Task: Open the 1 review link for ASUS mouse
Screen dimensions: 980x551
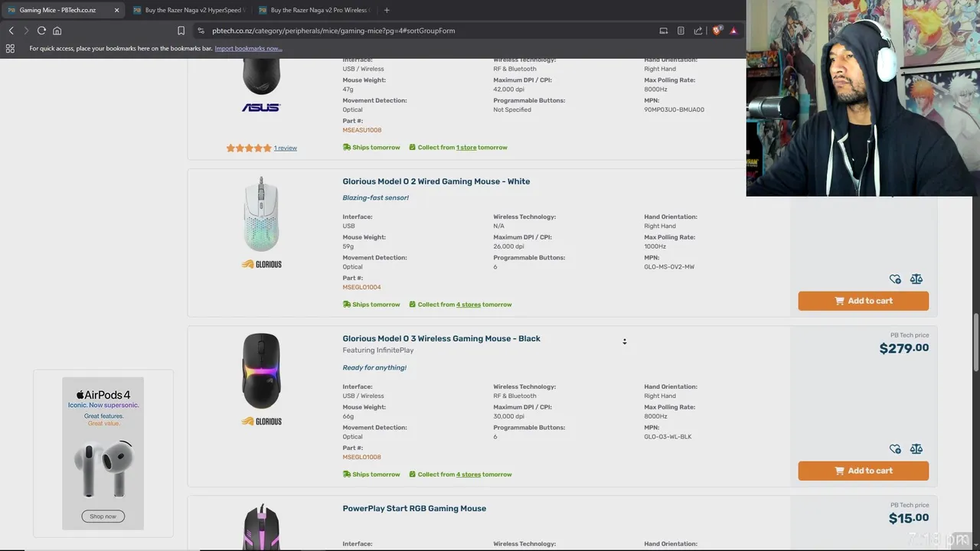Action: coord(286,148)
